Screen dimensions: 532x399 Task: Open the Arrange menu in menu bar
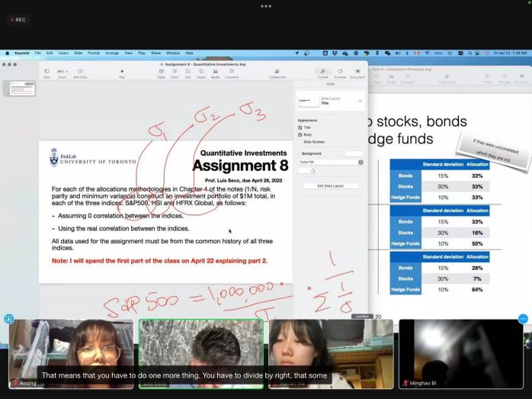point(111,53)
